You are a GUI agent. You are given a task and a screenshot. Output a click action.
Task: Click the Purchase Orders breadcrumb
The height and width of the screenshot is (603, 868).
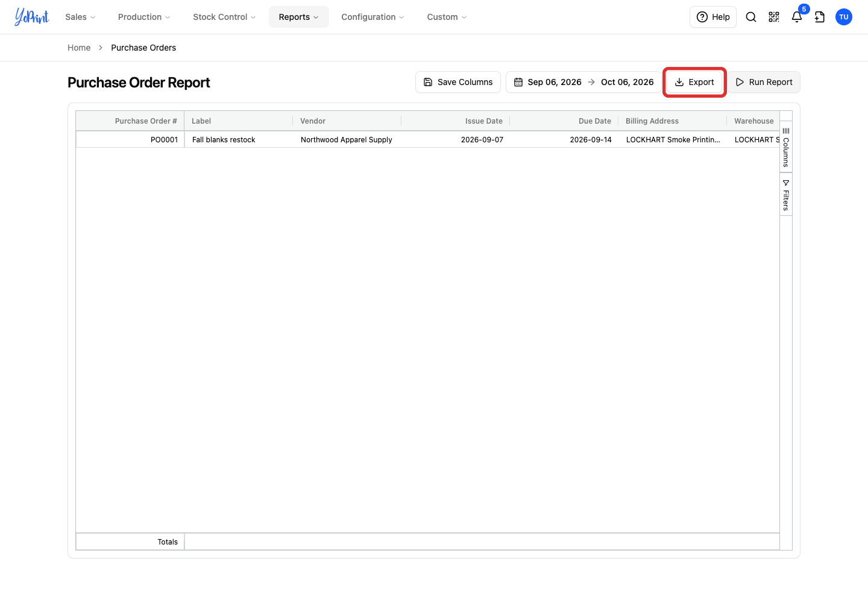coord(143,48)
